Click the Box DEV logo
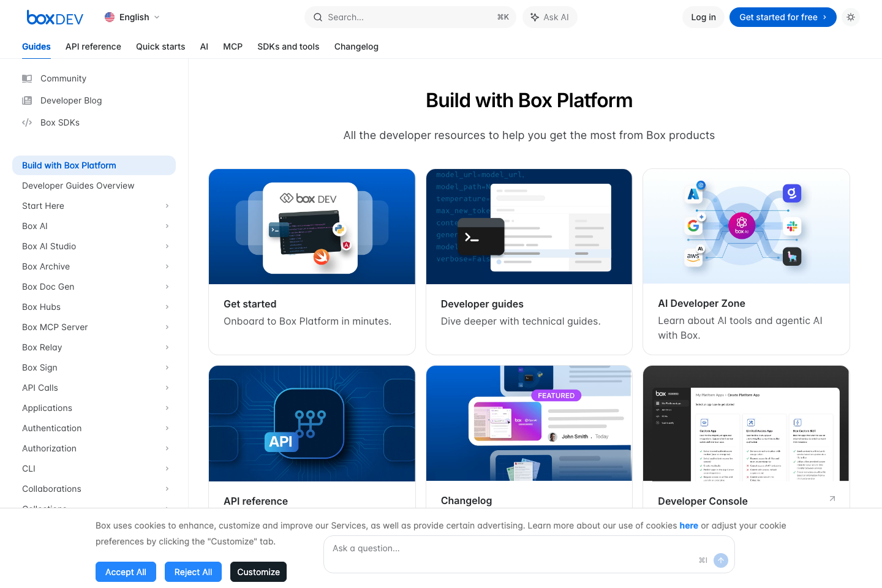882x588 pixels. (x=55, y=17)
